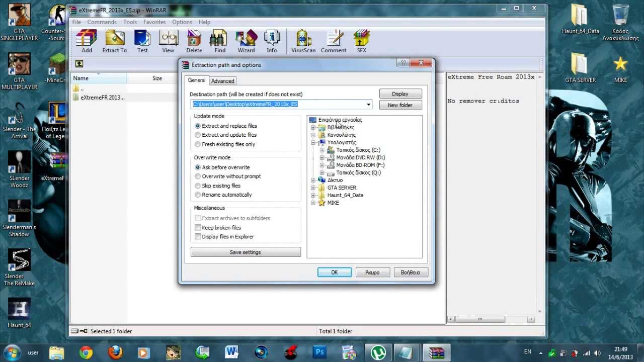Click the Info toolbar icon
The height and width of the screenshot is (362, 644).
(x=272, y=41)
